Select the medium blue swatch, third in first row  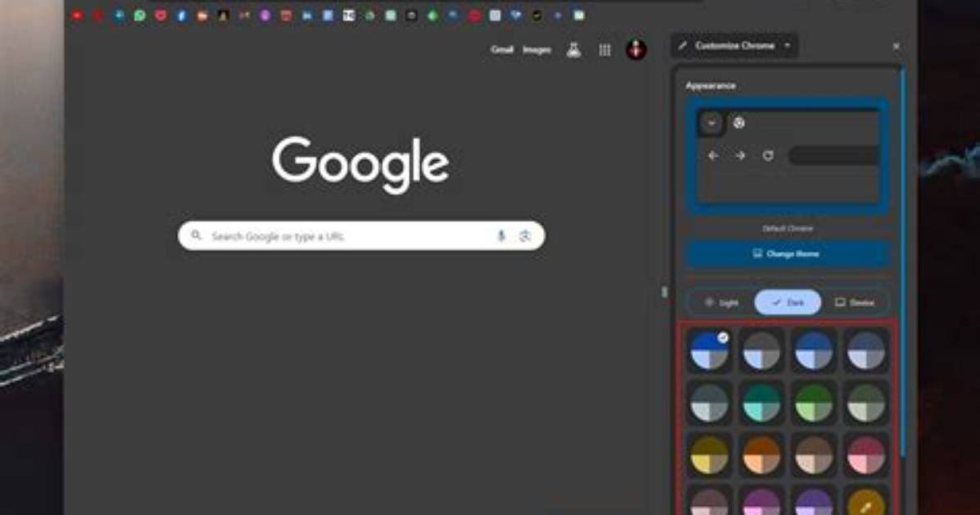[x=814, y=350]
